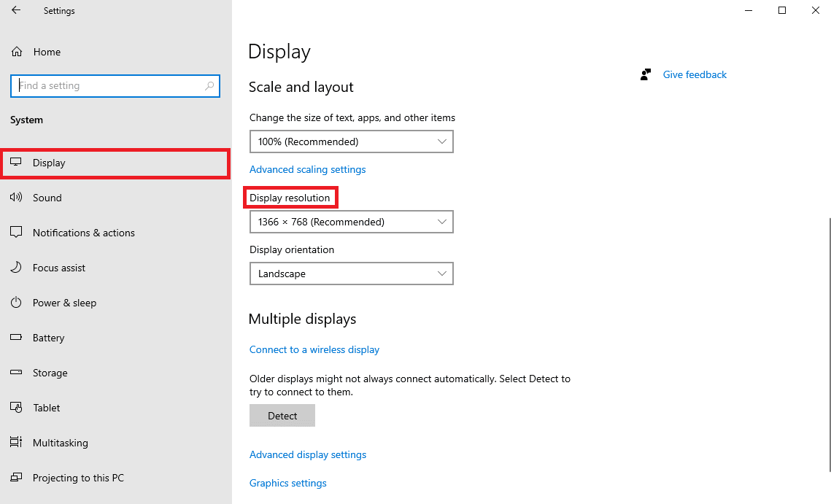Click the Display orientation label
The width and height of the screenshot is (831, 504).
292,249
